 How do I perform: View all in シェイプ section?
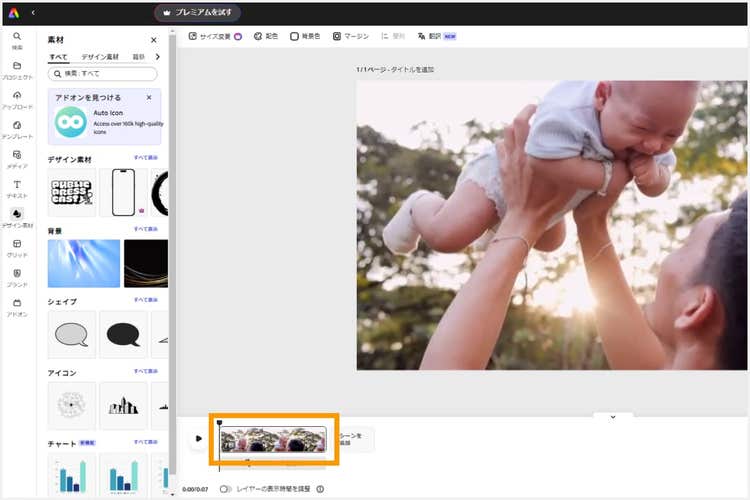point(146,300)
